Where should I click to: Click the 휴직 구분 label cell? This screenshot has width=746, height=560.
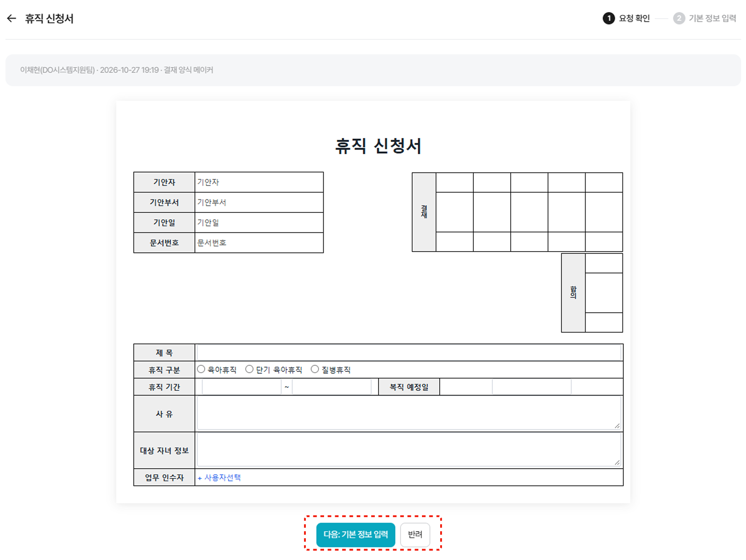(x=164, y=370)
